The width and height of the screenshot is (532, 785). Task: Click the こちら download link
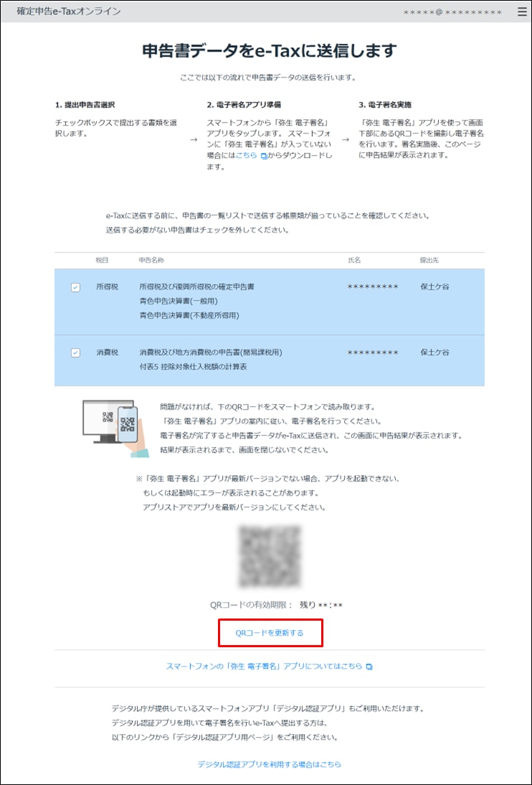pos(246,155)
